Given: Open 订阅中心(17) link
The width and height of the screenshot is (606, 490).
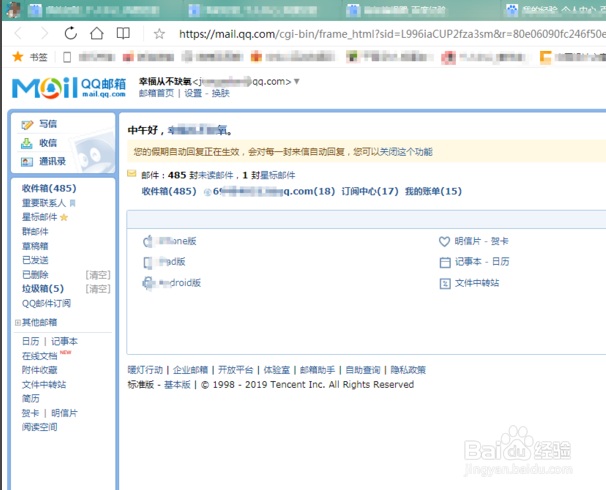Looking at the screenshot, I should click(x=370, y=191).
